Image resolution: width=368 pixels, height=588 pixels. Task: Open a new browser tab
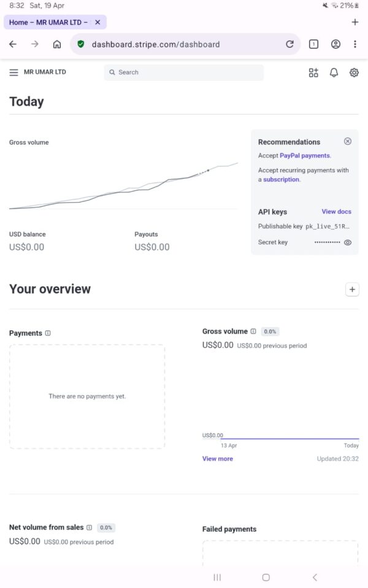(x=355, y=22)
